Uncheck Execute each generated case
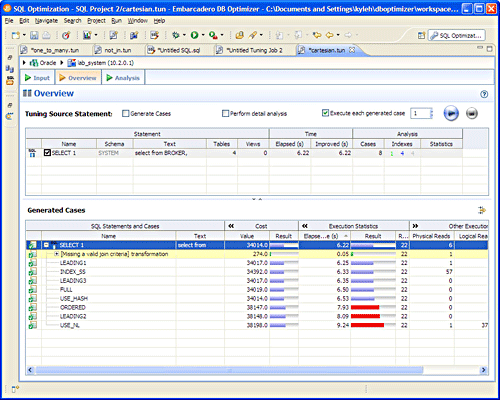 click(325, 113)
